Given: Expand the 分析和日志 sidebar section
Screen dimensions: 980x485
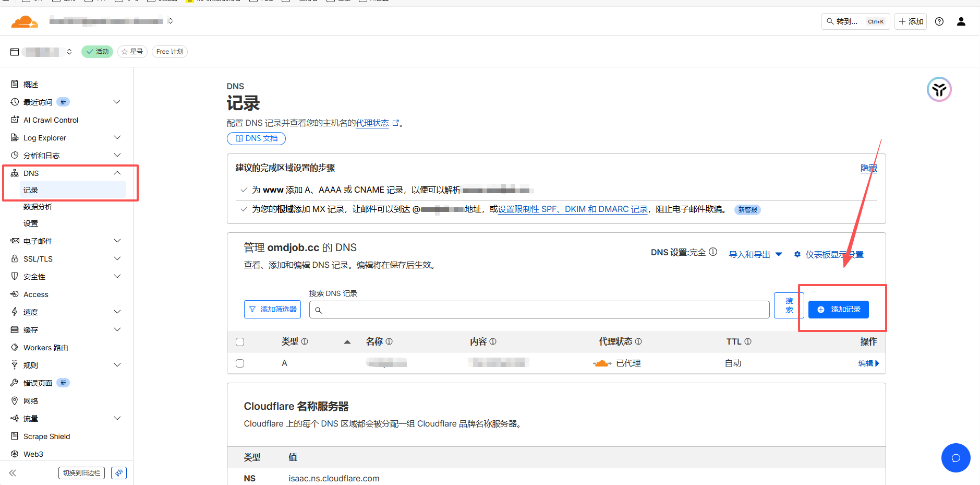Looking at the screenshot, I should (117, 155).
